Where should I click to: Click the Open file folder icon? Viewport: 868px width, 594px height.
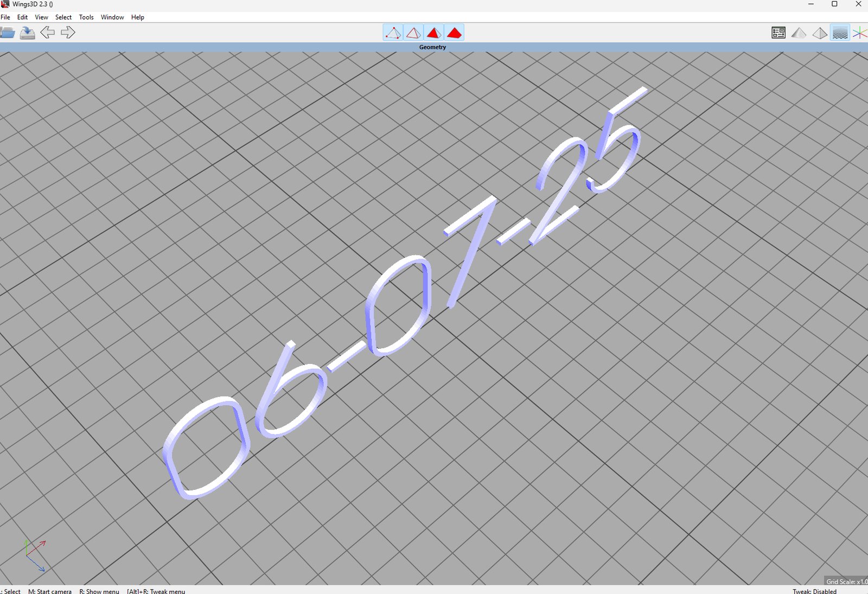[8, 33]
